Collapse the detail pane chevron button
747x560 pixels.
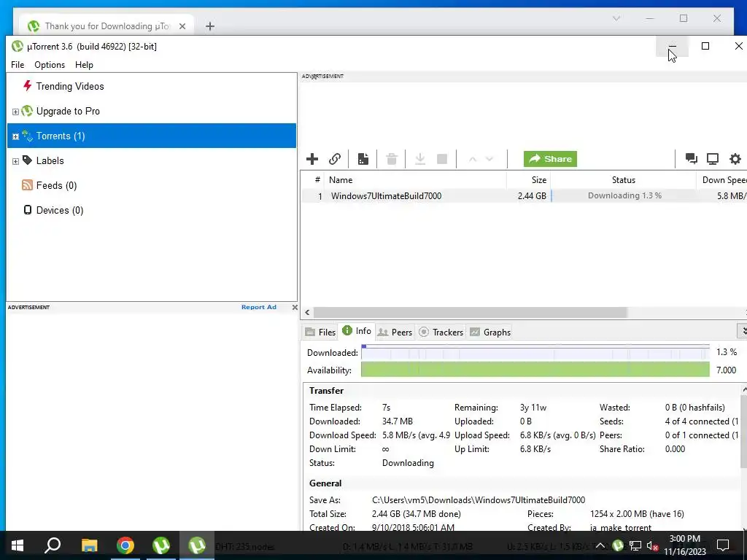pyautogui.click(x=742, y=330)
